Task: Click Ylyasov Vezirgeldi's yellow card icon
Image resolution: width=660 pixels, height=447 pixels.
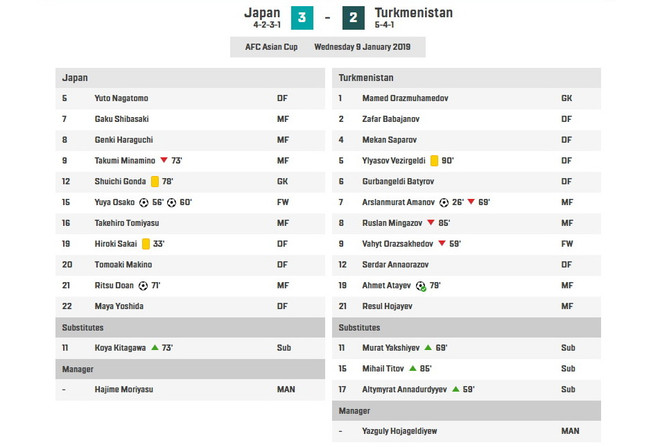Action: tap(435, 160)
